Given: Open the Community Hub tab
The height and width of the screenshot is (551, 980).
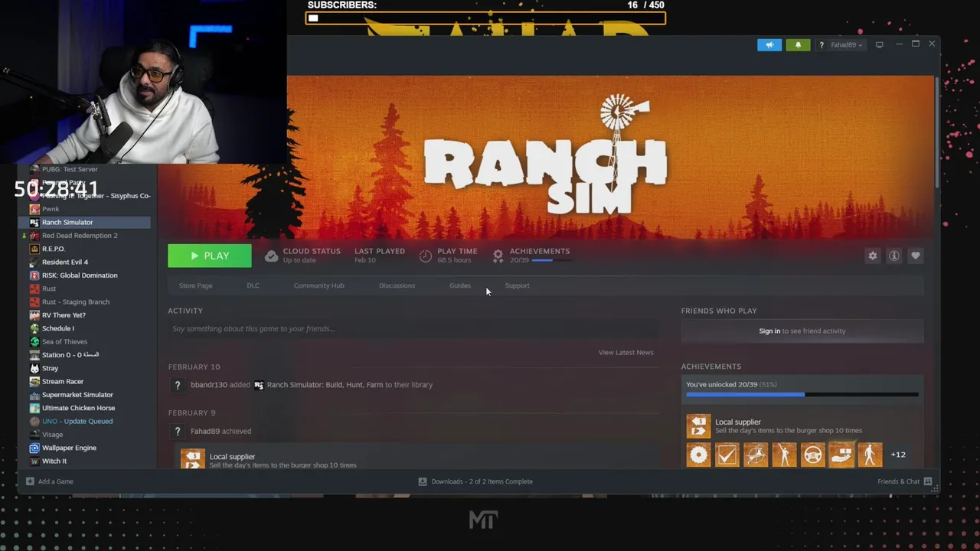Looking at the screenshot, I should [318, 285].
